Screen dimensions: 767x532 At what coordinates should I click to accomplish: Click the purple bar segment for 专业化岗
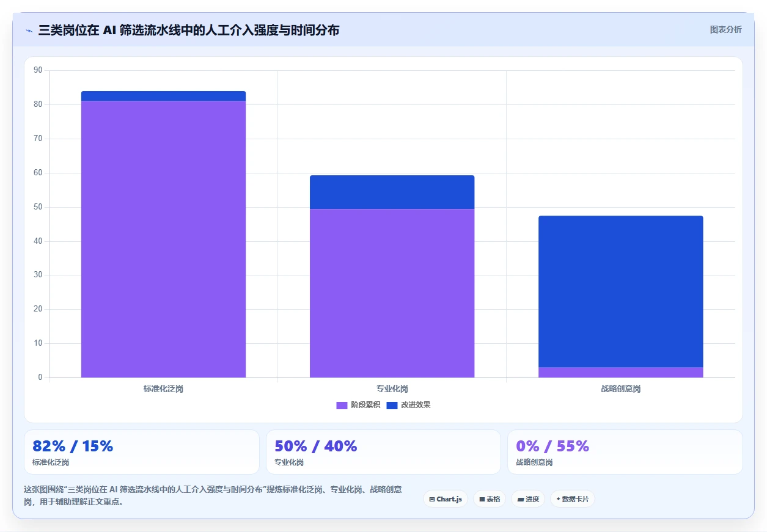(x=392, y=293)
